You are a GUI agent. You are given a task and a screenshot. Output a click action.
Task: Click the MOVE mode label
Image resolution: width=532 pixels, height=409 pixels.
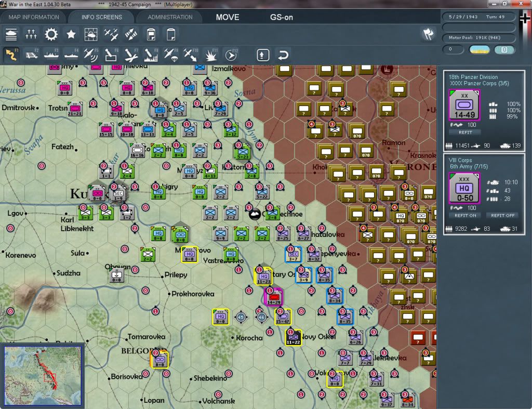coord(228,17)
